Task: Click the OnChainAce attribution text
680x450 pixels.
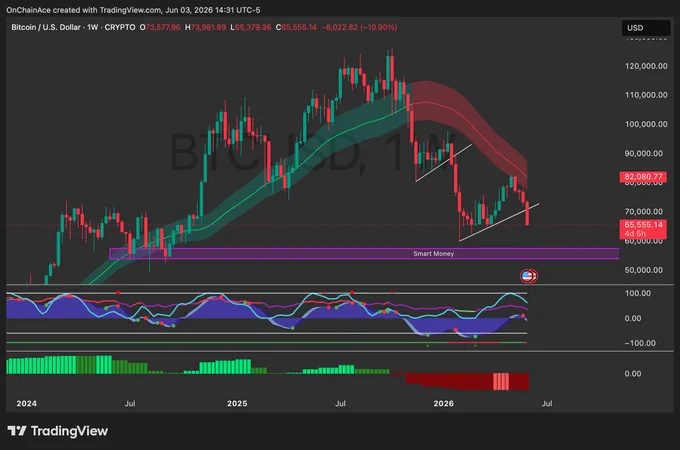Action: coord(133,10)
